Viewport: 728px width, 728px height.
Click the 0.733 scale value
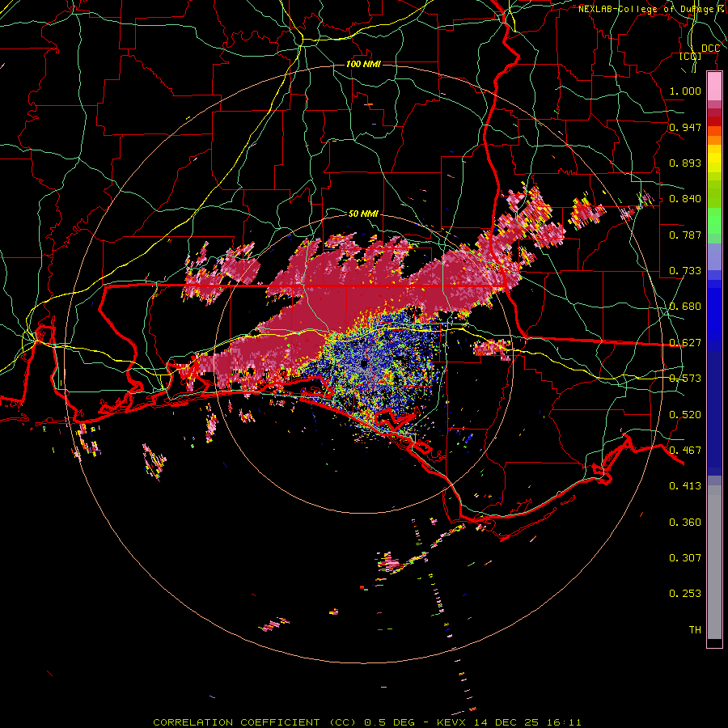[x=685, y=271]
